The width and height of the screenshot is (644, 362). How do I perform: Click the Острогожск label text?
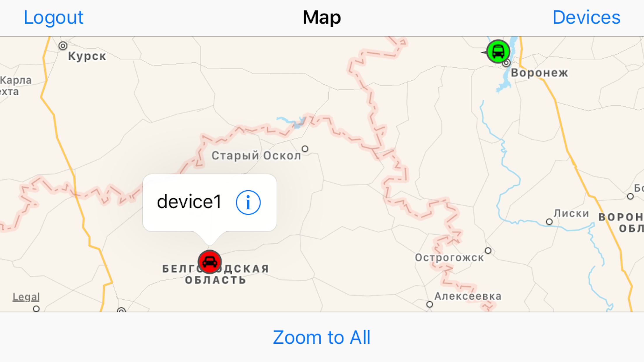coord(449,258)
